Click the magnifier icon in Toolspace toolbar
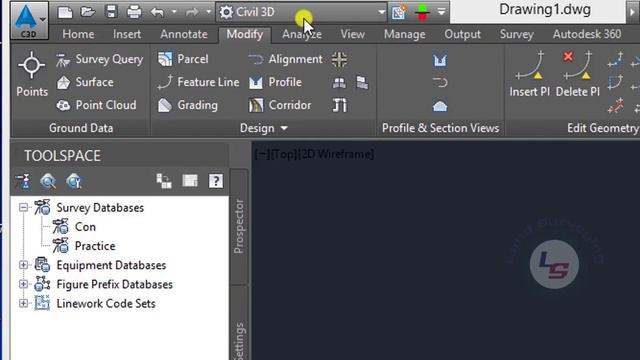The image size is (640, 360). [x=48, y=181]
